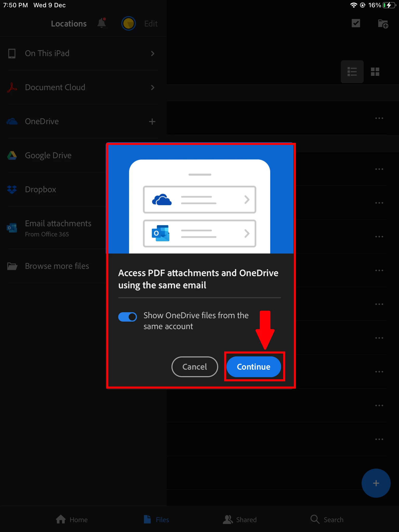Click OneDrive row in dialog illustration
Viewport: 399px width, 532px height.
(x=199, y=199)
